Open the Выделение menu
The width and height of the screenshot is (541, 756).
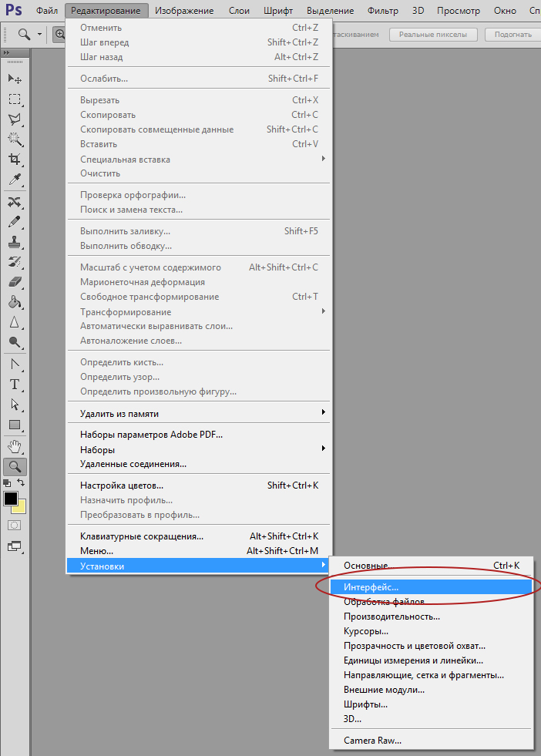(331, 10)
